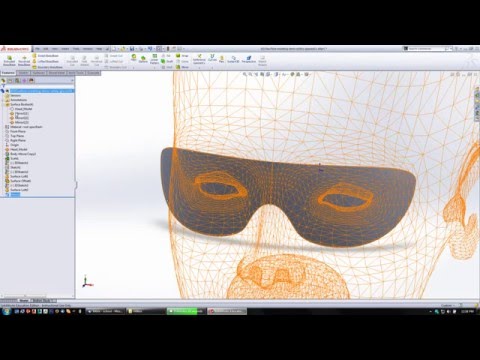
Task: Open the Reference Geometry dropdown arrow
Action: pos(199,68)
